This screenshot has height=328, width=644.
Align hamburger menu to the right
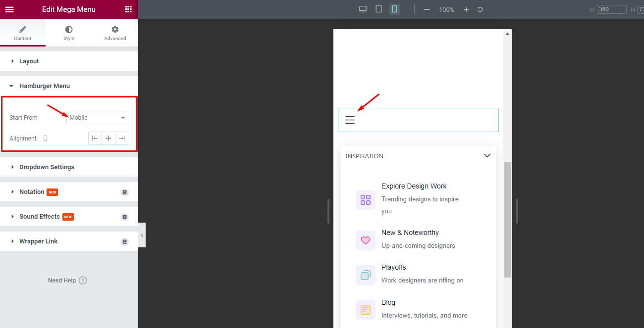pyautogui.click(x=121, y=138)
